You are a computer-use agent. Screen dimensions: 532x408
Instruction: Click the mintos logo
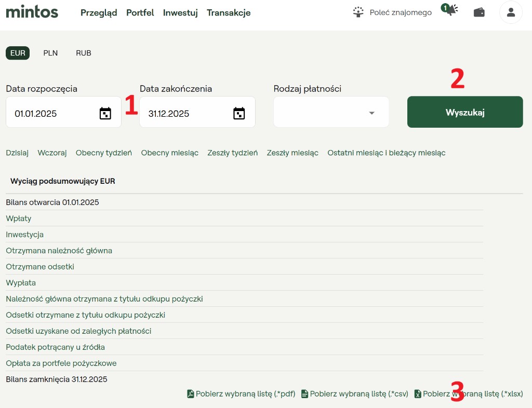32,12
